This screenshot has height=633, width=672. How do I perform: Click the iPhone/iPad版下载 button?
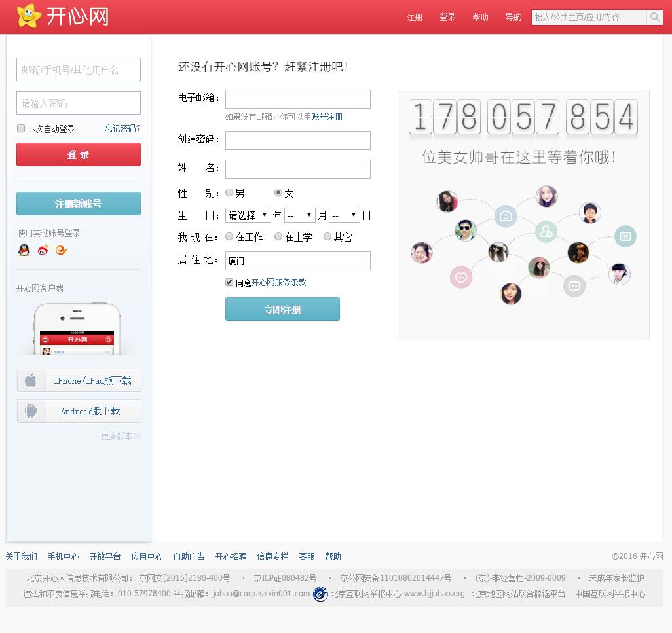tap(79, 380)
